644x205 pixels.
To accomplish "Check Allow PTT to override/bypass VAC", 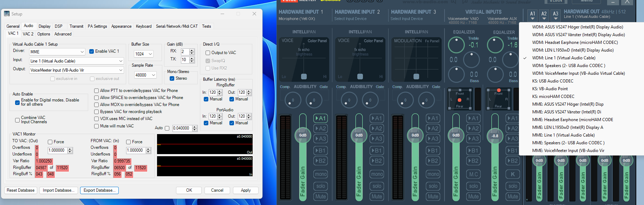I will (96, 91).
